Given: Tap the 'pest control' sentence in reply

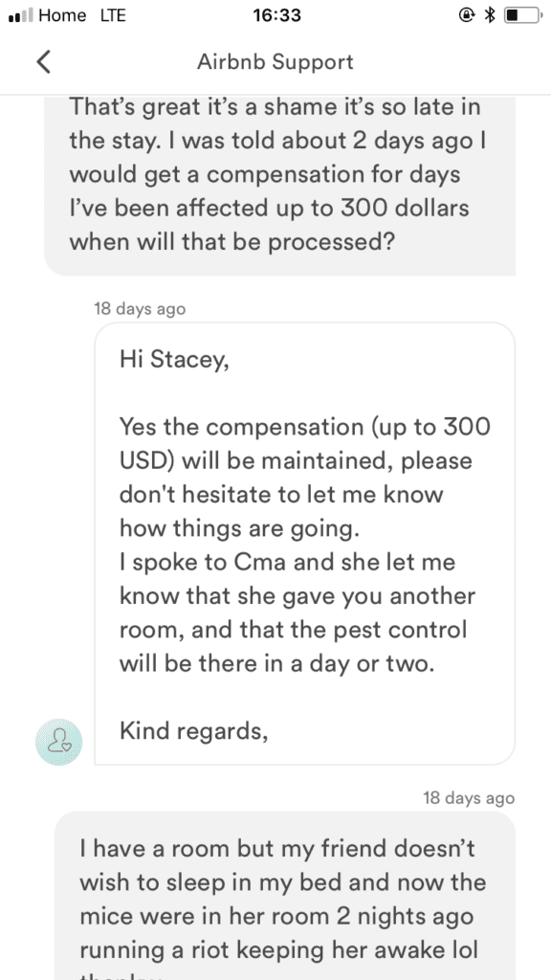Looking at the screenshot, I should (x=293, y=646).
